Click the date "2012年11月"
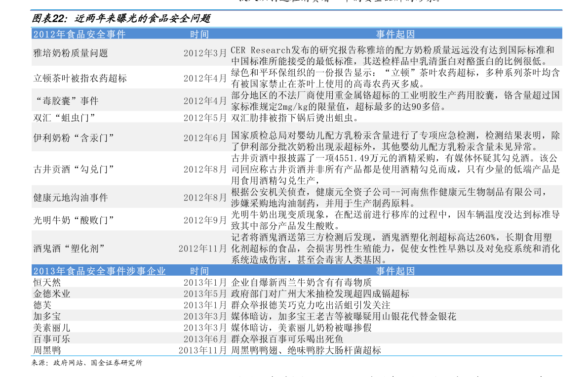The height and width of the screenshot is (377, 588). [x=202, y=249]
